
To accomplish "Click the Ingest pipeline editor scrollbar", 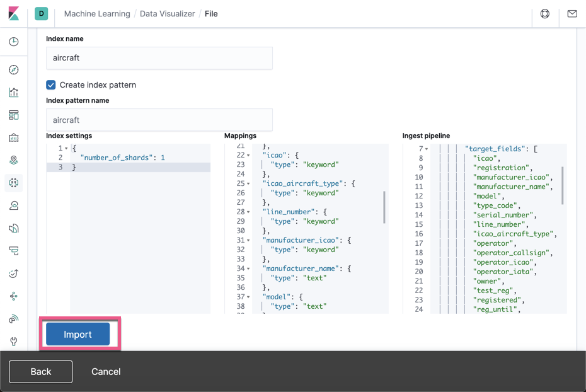I will tap(563, 185).
